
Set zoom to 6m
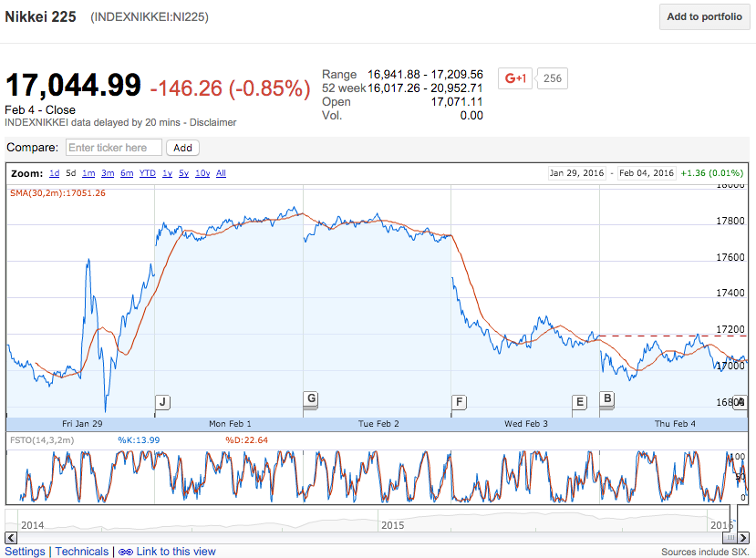(x=127, y=173)
